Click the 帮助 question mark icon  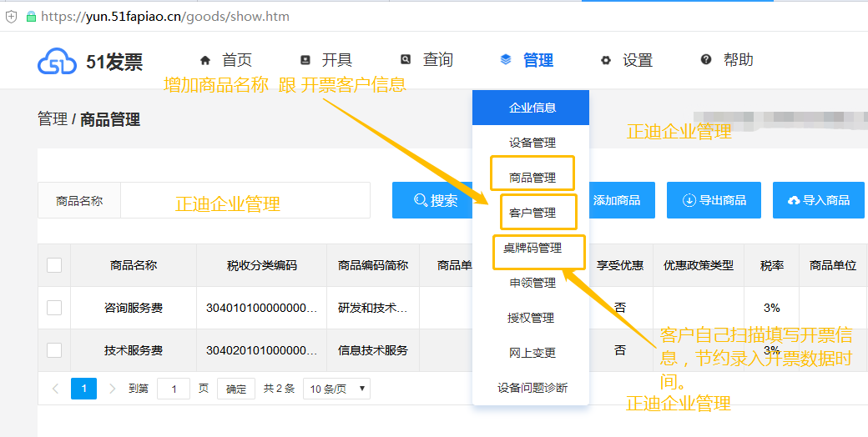point(706,60)
